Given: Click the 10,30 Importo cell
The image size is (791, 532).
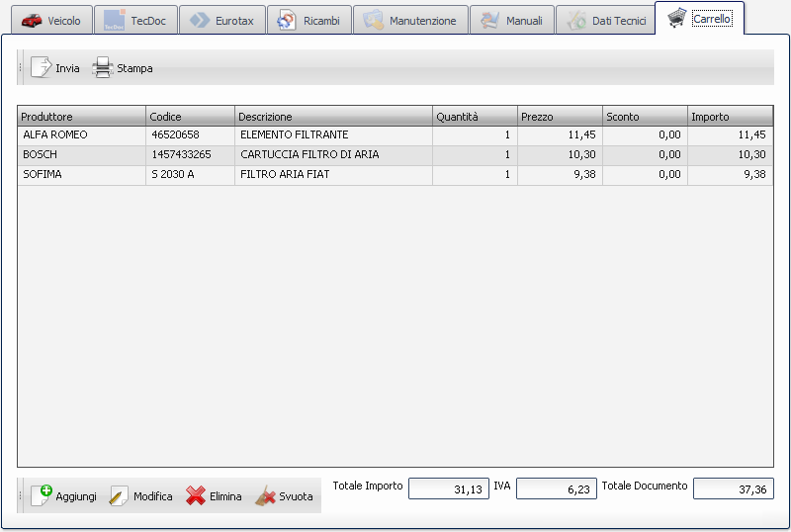Looking at the screenshot, I should tap(730, 155).
